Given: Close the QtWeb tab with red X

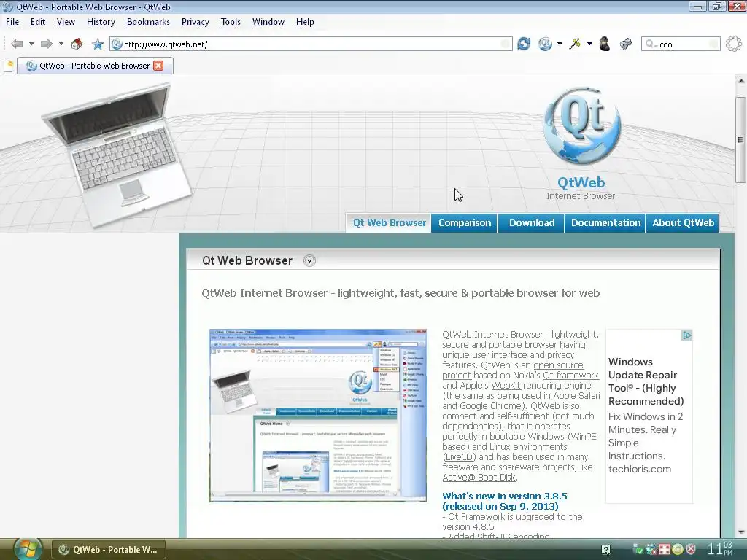Looking at the screenshot, I should [158, 66].
